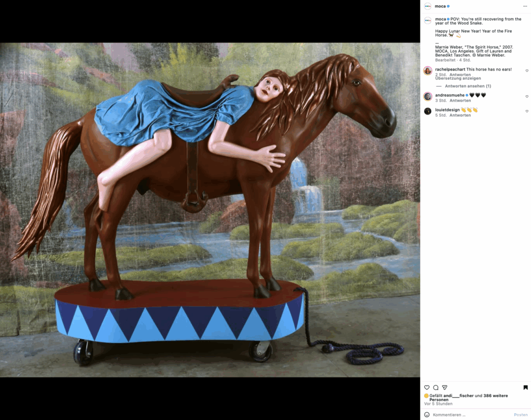Screen dimensions: 531x420
Task: Open the '5 Std.' time on the louietdesign comment
Action: click(441, 115)
